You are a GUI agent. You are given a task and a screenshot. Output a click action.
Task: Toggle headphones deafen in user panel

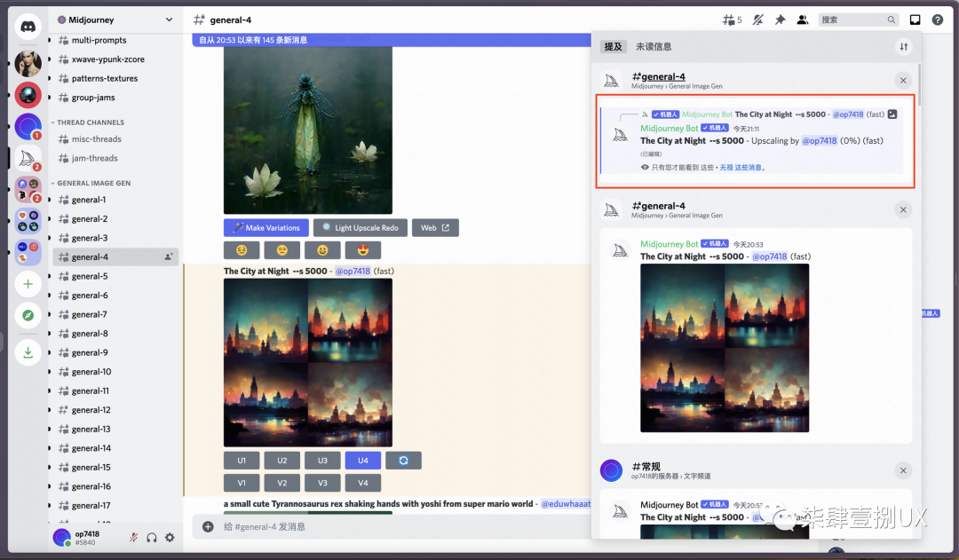coord(152,538)
